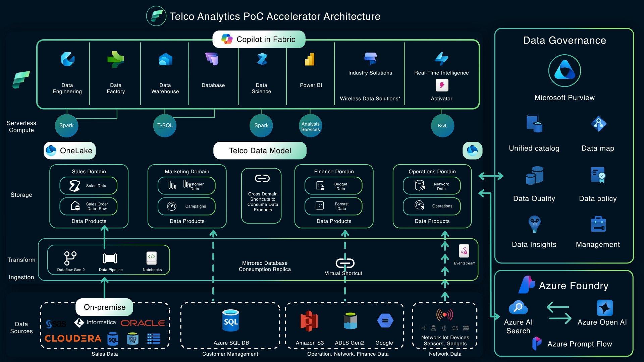Image resolution: width=644 pixels, height=362 pixels.
Task: Click the OneLake badge
Action: click(70, 150)
